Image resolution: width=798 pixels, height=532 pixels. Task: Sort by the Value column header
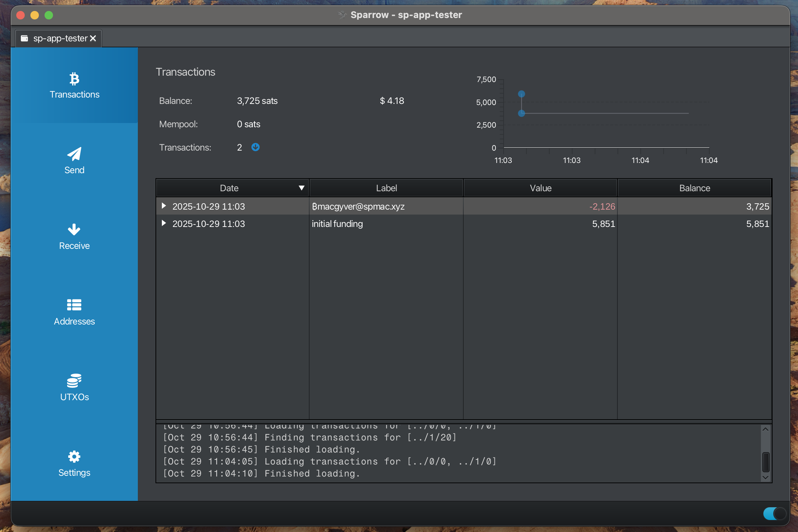tap(540, 188)
